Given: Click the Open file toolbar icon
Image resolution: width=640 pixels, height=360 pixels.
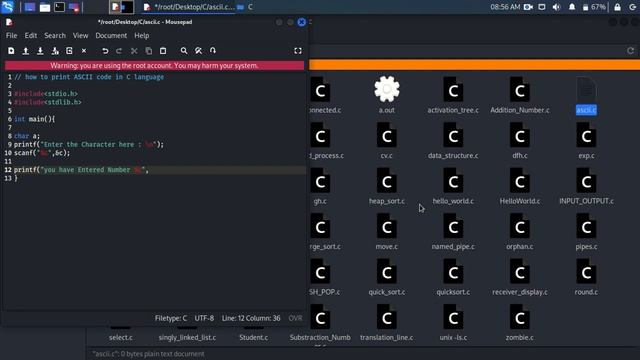Looking at the screenshot, I should [26, 51].
